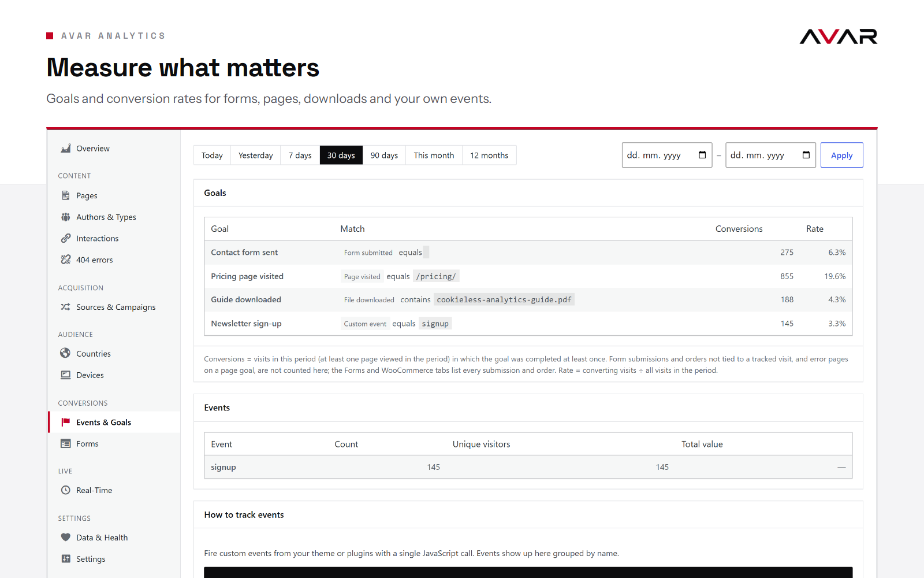The width and height of the screenshot is (924, 578).
Task: Select the Yesterday range tab
Action: point(256,155)
